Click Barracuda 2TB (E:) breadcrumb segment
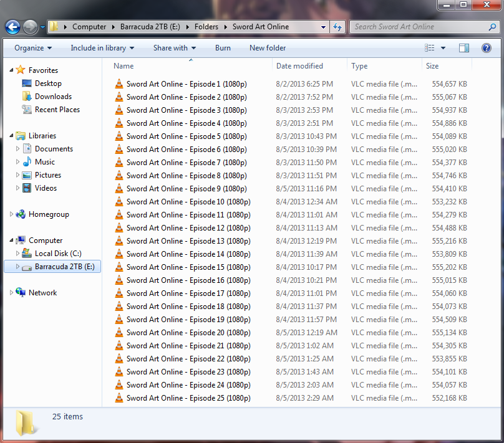Image resolution: width=504 pixels, height=443 pixels. click(150, 27)
